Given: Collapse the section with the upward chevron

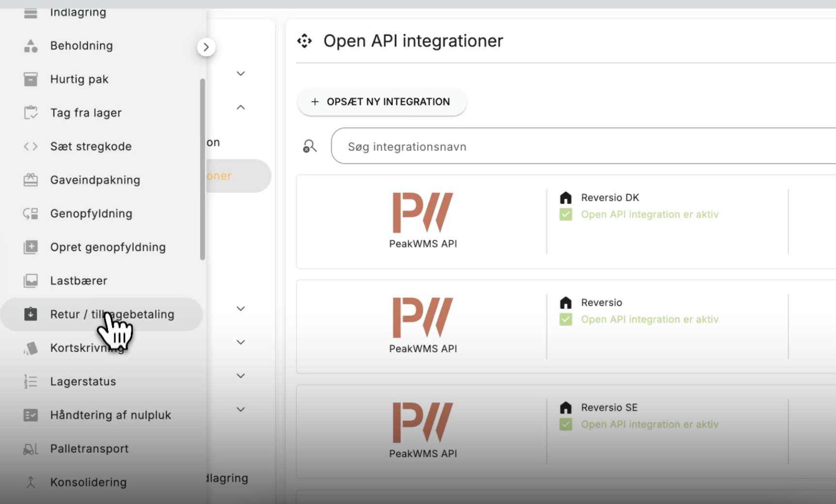Looking at the screenshot, I should point(241,107).
